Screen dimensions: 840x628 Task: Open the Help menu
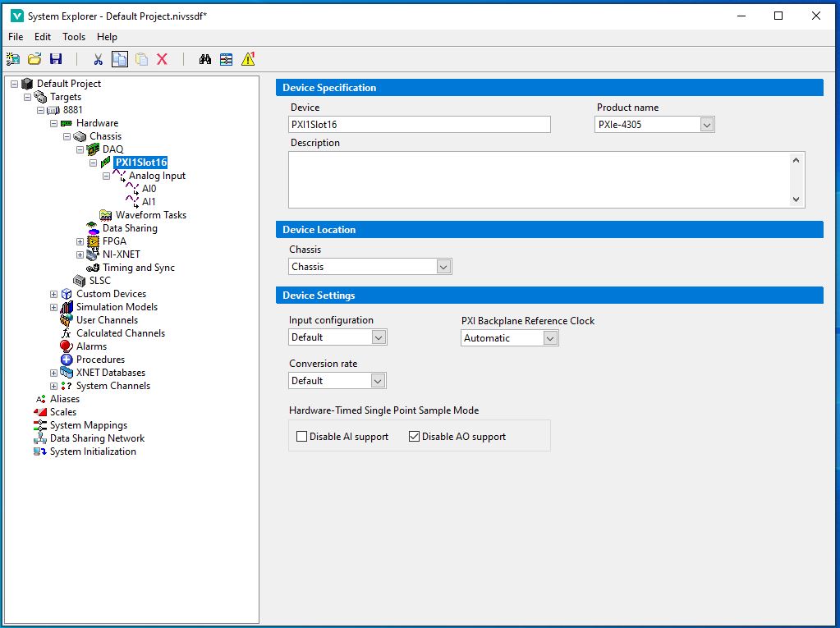point(107,37)
